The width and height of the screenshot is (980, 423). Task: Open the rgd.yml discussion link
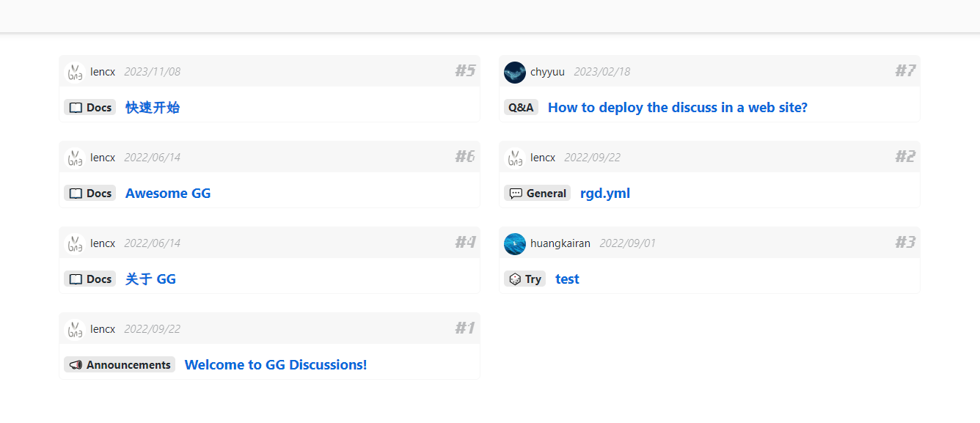605,194
